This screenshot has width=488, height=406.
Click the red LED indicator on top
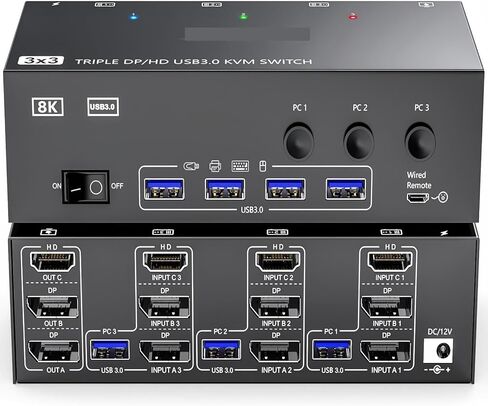pyautogui.click(x=352, y=16)
